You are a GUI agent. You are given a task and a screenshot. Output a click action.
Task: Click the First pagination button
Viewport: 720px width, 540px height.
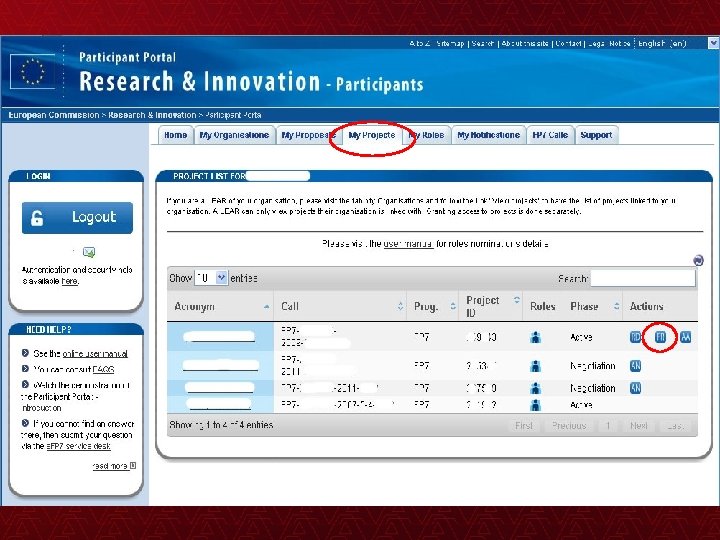click(524, 426)
